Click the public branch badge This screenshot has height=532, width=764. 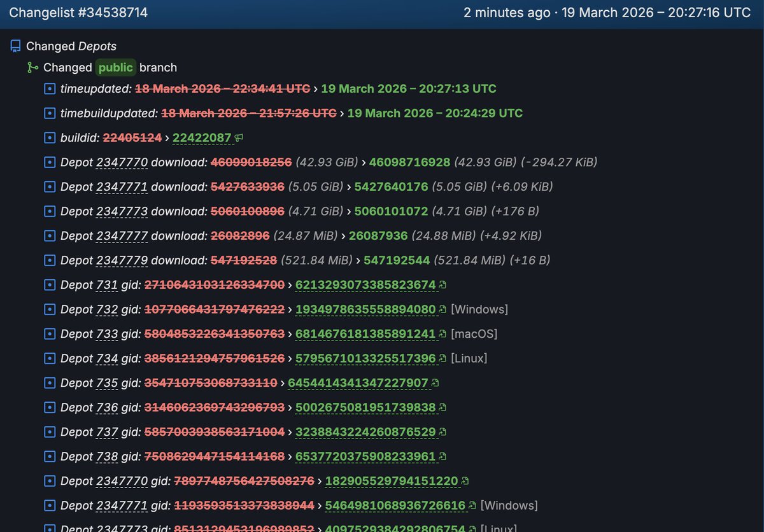coord(116,67)
